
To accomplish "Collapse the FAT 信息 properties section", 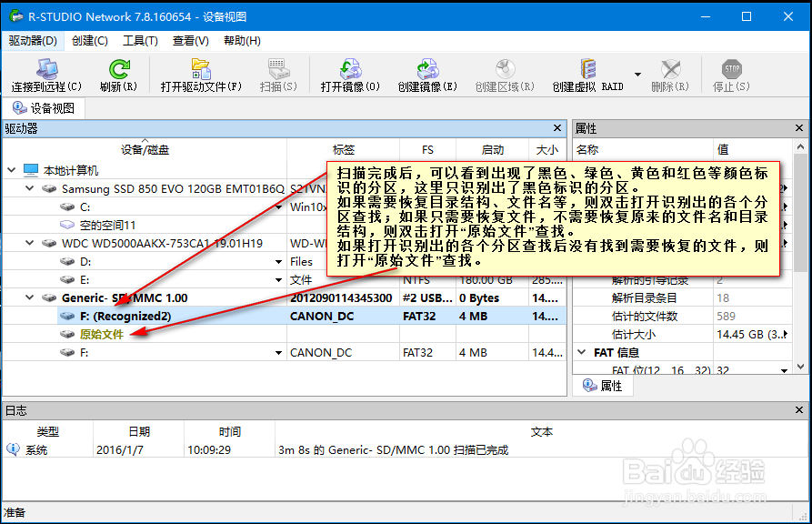I will click(x=582, y=352).
